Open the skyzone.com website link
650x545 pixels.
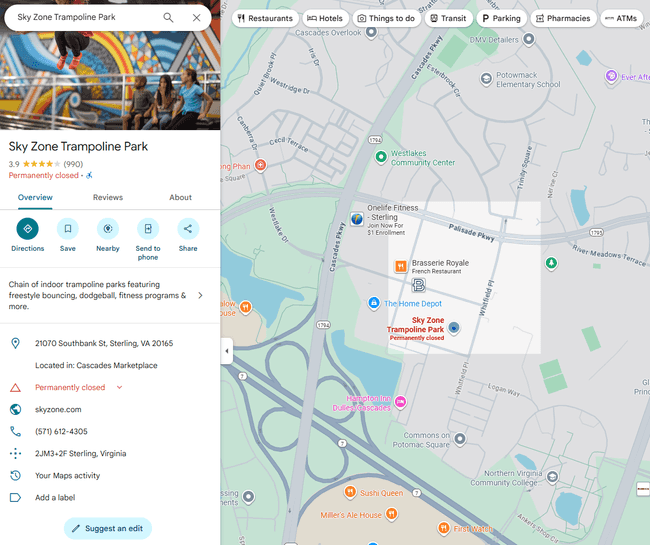(x=58, y=409)
